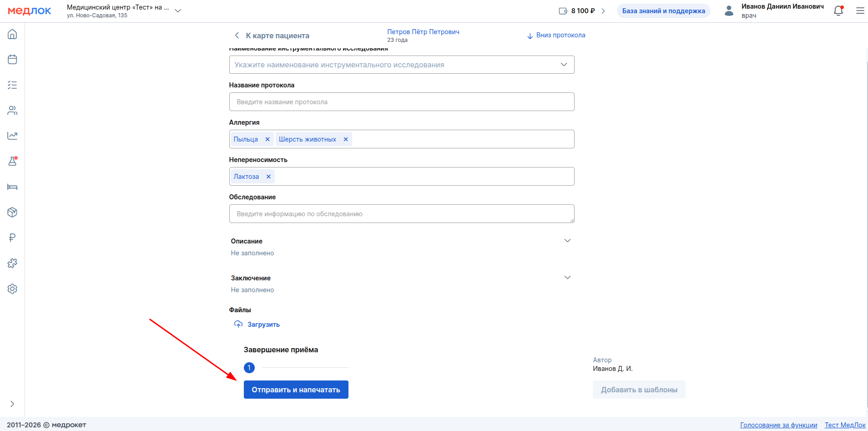The width and height of the screenshot is (868, 431).
Task: Open the task checklist sidebar icon
Action: (x=12, y=85)
